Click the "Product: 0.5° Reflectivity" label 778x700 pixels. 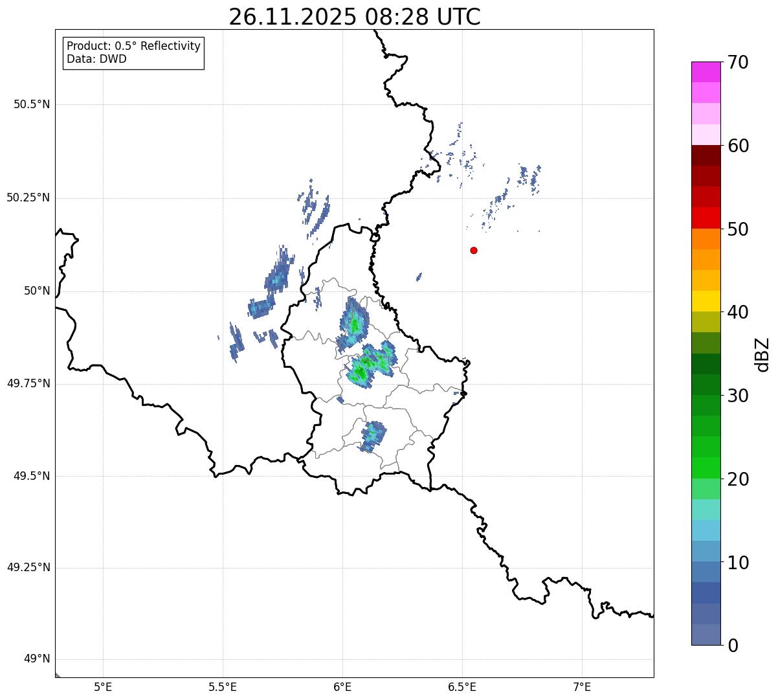(x=134, y=47)
